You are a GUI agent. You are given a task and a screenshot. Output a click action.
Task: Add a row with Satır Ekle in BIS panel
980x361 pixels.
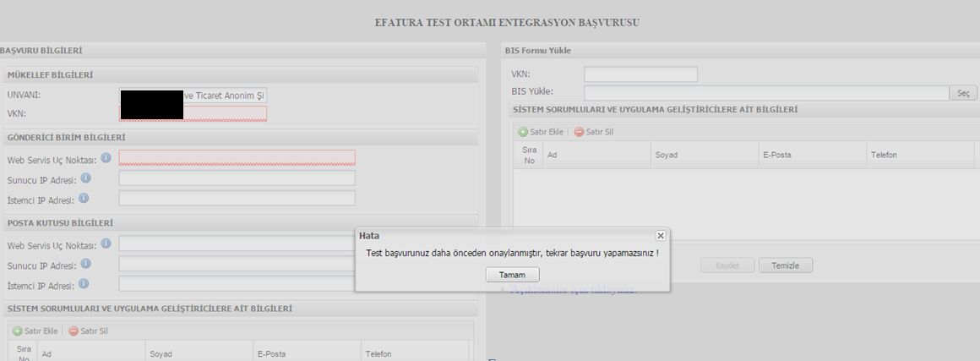(x=541, y=132)
